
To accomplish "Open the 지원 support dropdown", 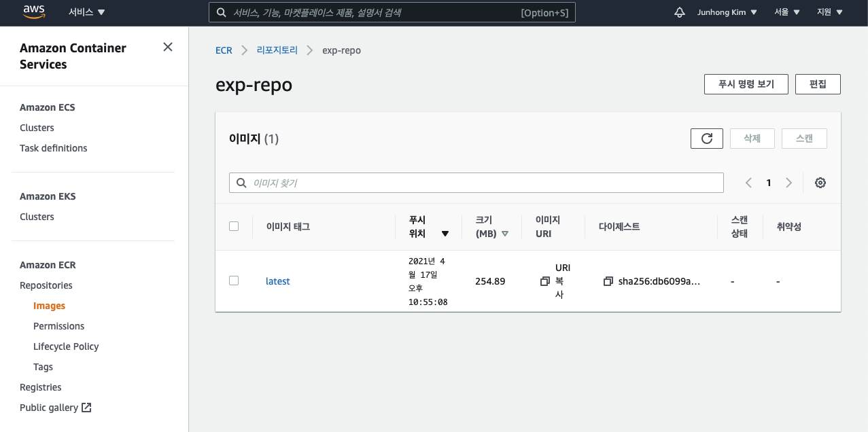I will (830, 12).
